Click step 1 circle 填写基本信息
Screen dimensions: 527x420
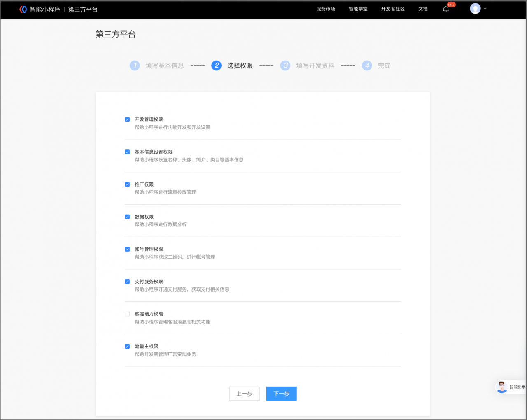click(135, 65)
